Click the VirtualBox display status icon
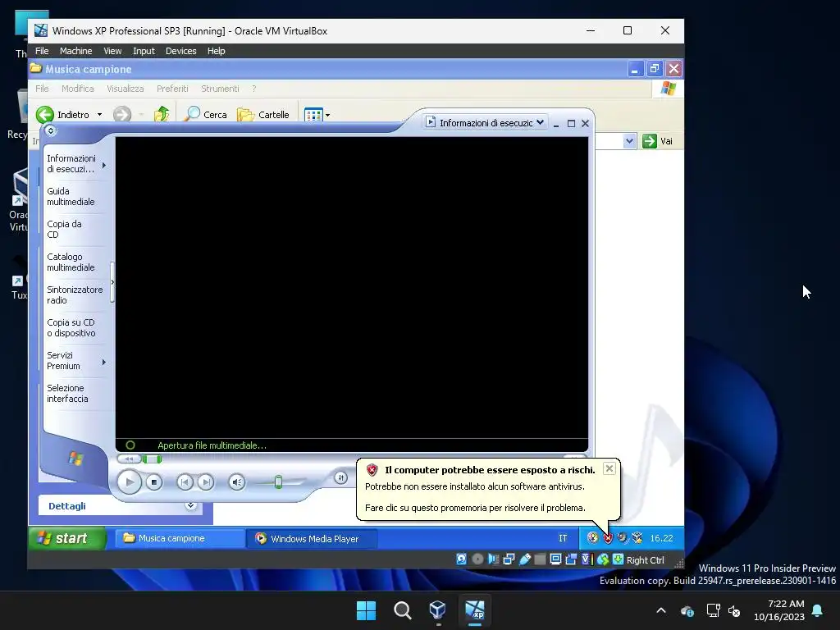 click(555, 559)
